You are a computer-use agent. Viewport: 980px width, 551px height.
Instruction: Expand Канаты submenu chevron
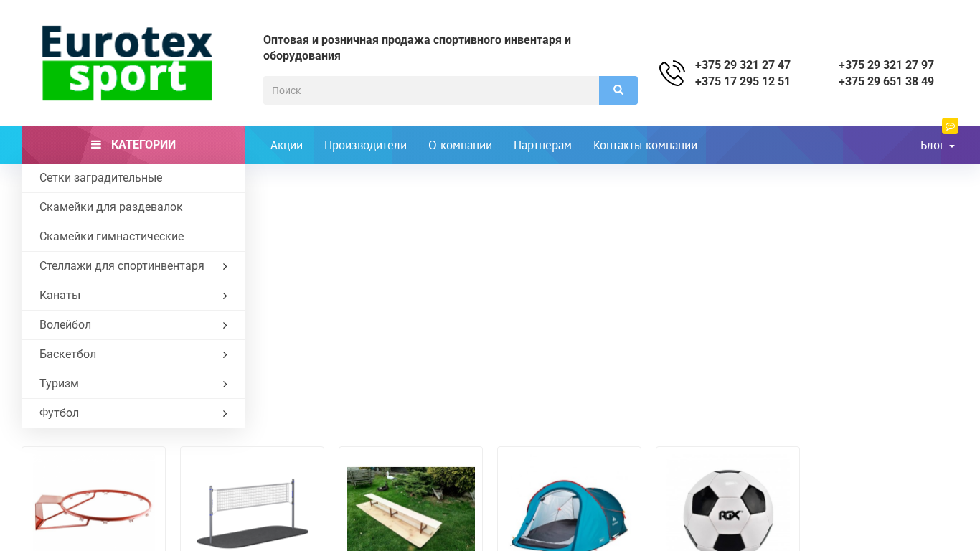click(225, 296)
